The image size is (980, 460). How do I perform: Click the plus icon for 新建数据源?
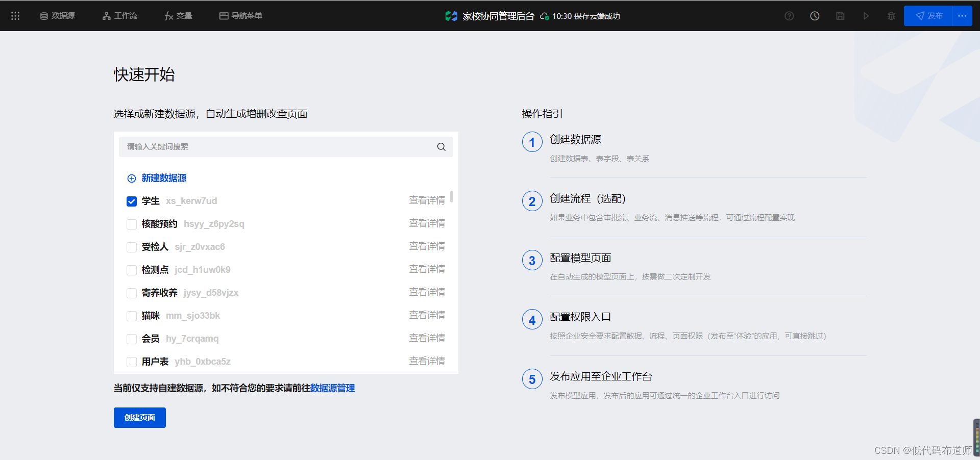click(x=132, y=178)
